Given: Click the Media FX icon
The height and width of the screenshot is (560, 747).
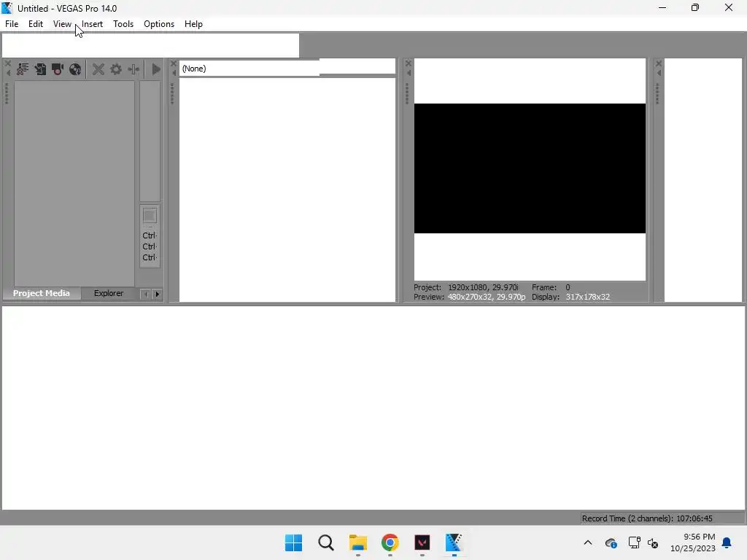Looking at the screenshot, I should (x=133, y=69).
